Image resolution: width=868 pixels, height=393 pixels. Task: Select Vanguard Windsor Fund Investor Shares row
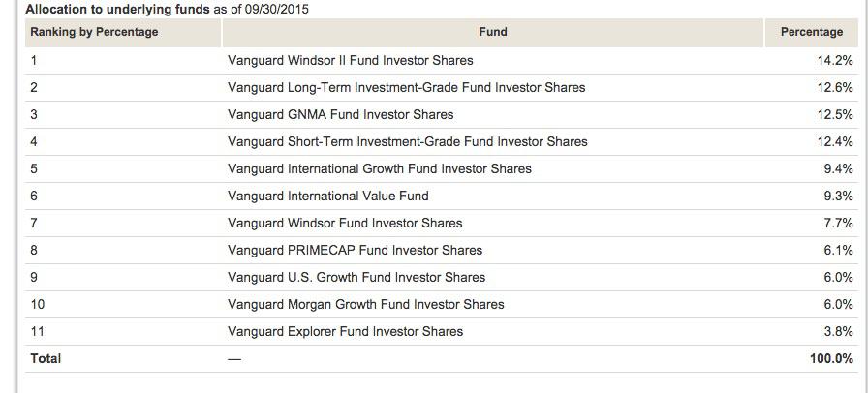click(x=345, y=223)
